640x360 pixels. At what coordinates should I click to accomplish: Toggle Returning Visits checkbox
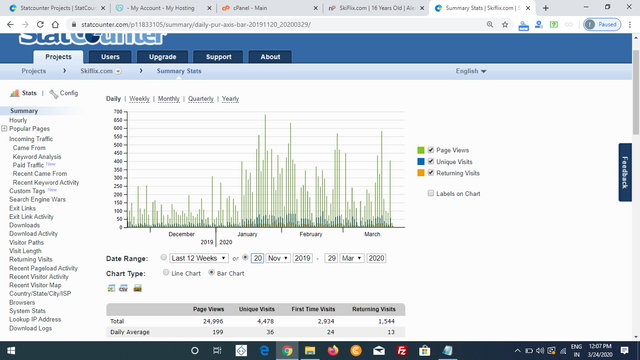(431, 173)
